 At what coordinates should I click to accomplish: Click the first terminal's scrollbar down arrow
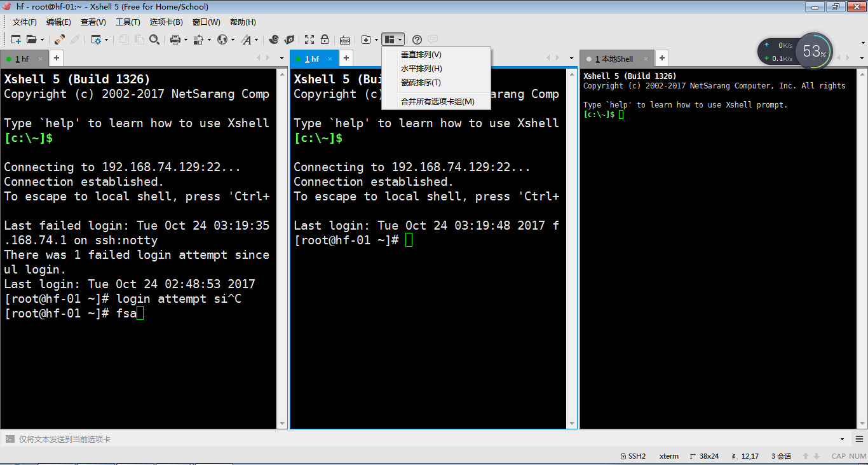pyautogui.click(x=283, y=424)
